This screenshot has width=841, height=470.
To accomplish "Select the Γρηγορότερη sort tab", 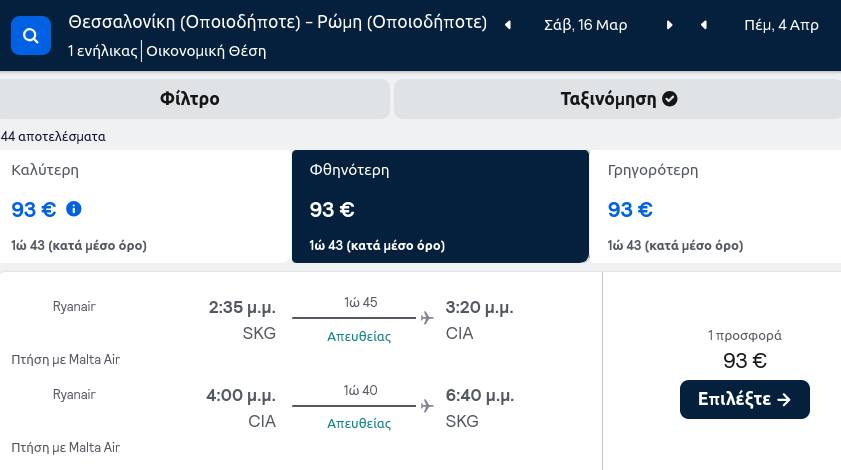I will click(x=715, y=207).
